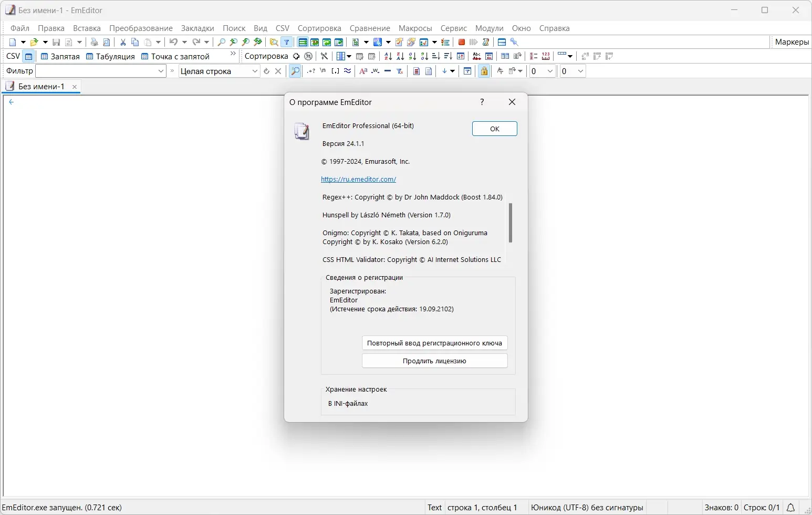
Task: Click the Save floppy disk icon
Action: [x=56, y=42]
